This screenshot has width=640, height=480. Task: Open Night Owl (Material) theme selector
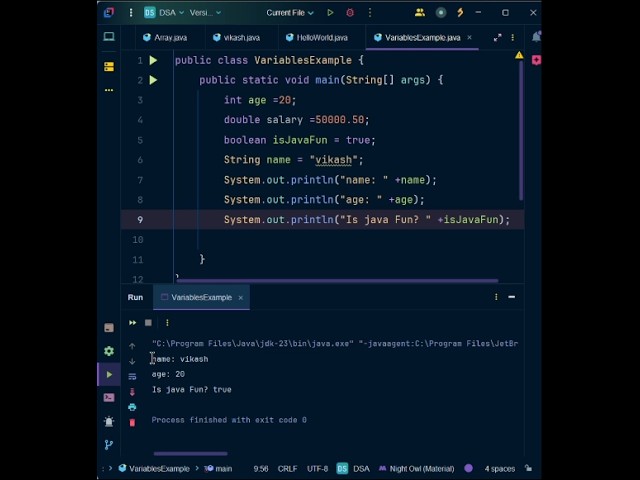417,469
